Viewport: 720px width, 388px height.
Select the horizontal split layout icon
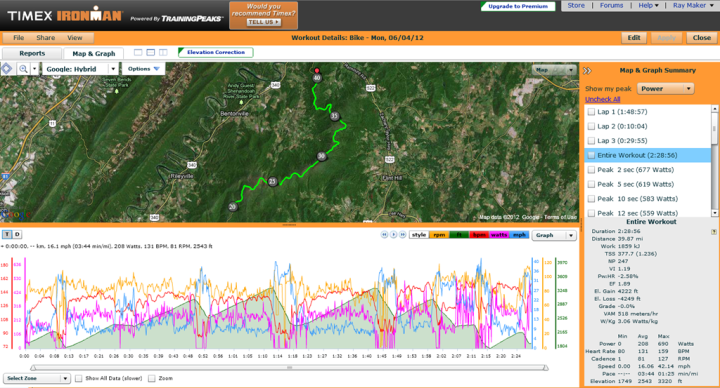click(x=151, y=52)
